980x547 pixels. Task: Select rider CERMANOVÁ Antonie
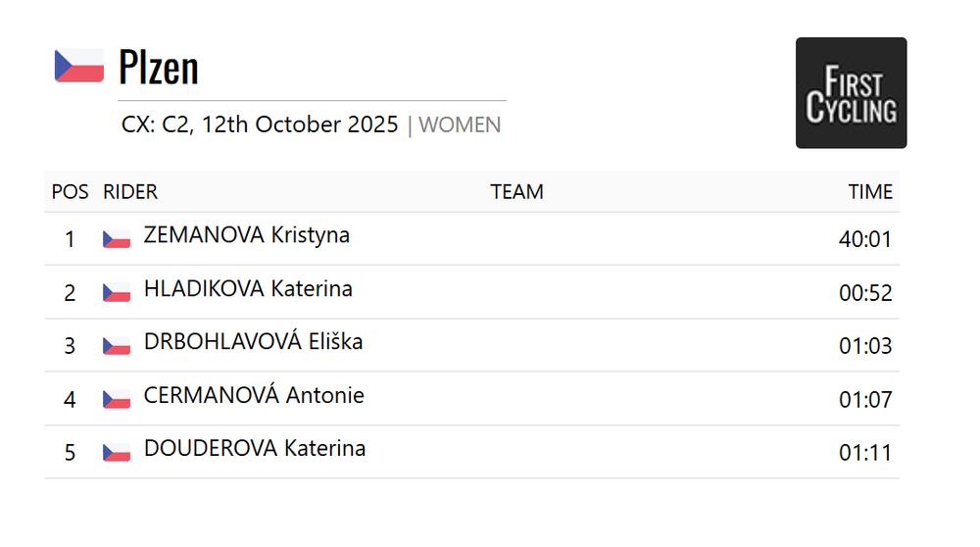coord(254,396)
